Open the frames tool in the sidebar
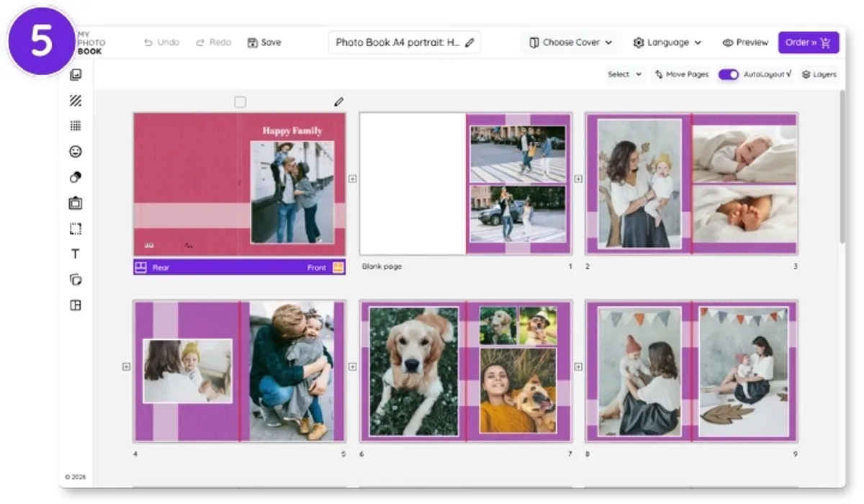This screenshot has height=504, width=864. coord(76,203)
